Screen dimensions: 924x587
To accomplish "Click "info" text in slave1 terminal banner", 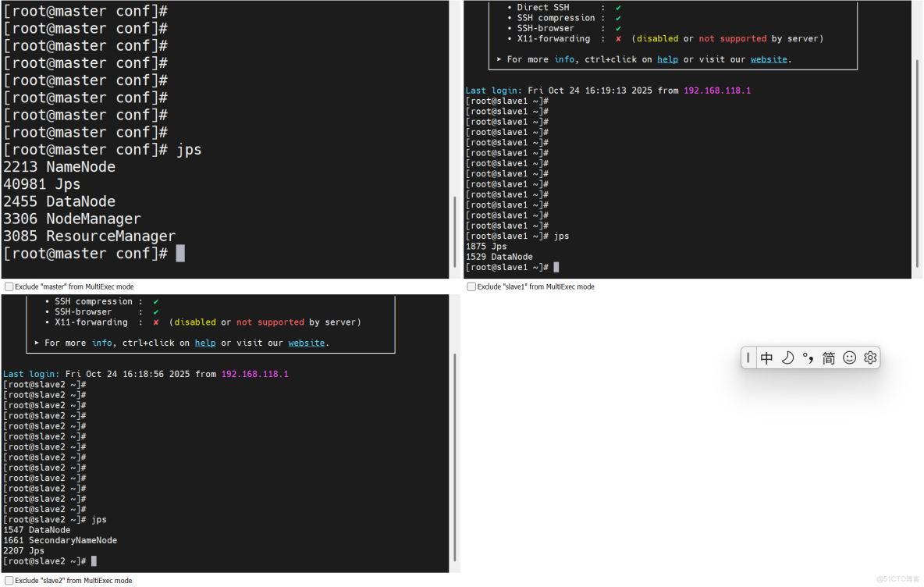I will click(564, 59).
